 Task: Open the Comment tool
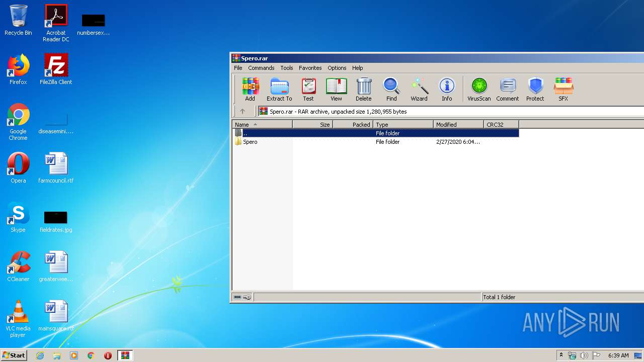pyautogui.click(x=508, y=89)
